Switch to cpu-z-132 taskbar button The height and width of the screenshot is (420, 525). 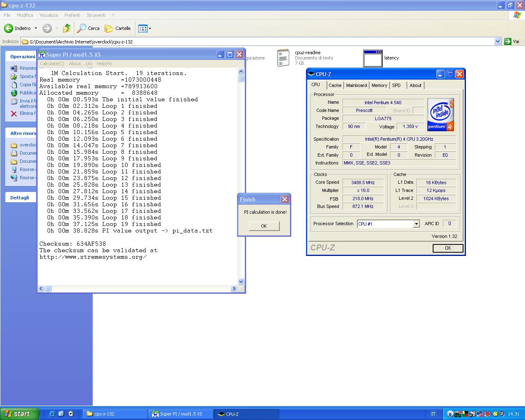(x=115, y=414)
